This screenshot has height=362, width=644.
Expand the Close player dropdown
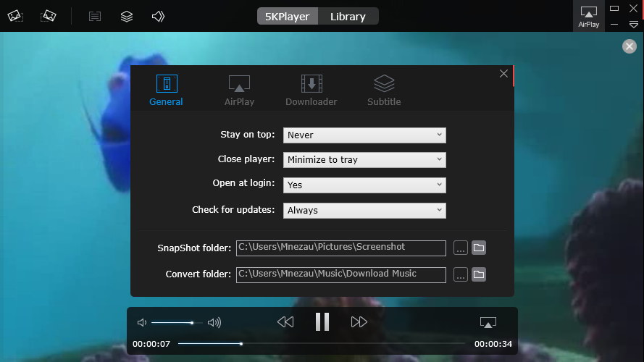[364, 160]
